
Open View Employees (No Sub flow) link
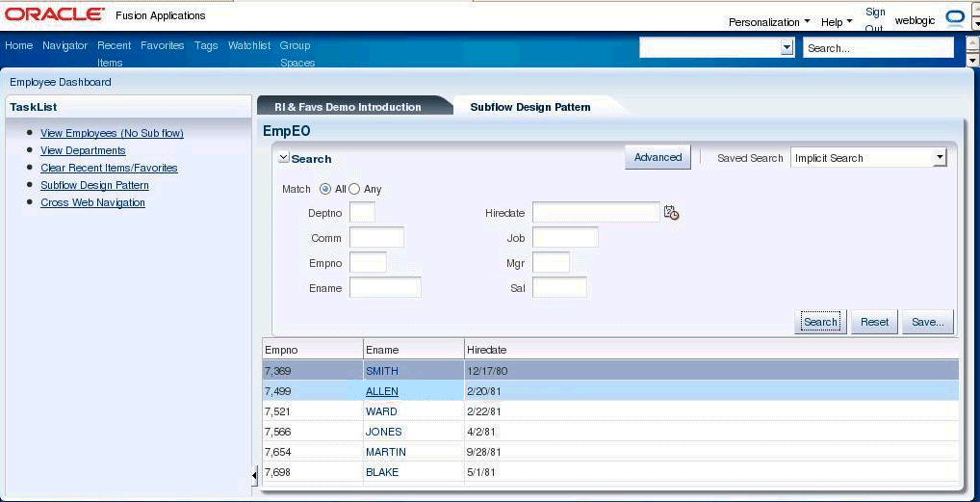click(x=112, y=133)
